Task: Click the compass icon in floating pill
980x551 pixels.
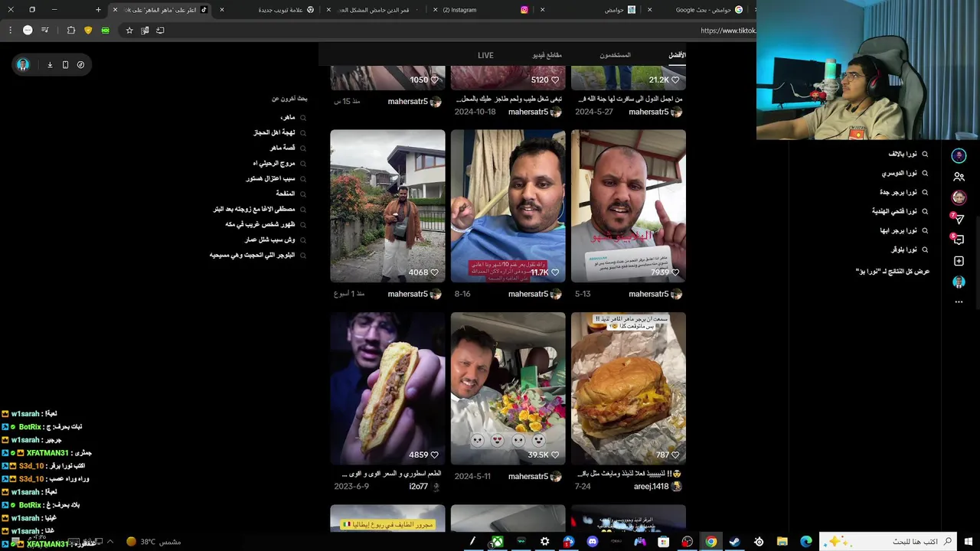Action: pyautogui.click(x=80, y=65)
